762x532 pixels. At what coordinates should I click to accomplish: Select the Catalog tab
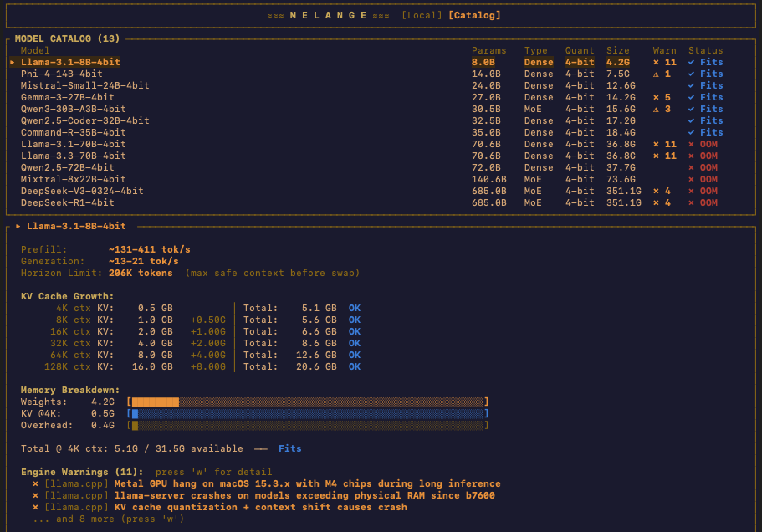(474, 15)
